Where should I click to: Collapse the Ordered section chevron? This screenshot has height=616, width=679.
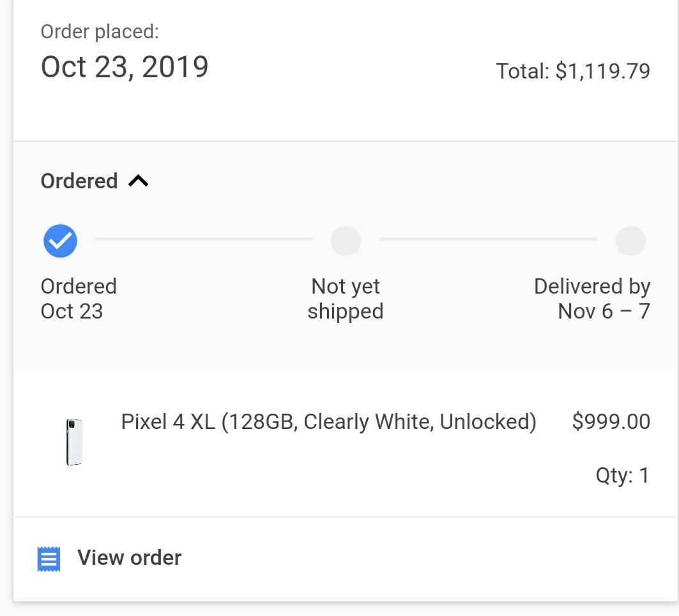coord(138,181)
